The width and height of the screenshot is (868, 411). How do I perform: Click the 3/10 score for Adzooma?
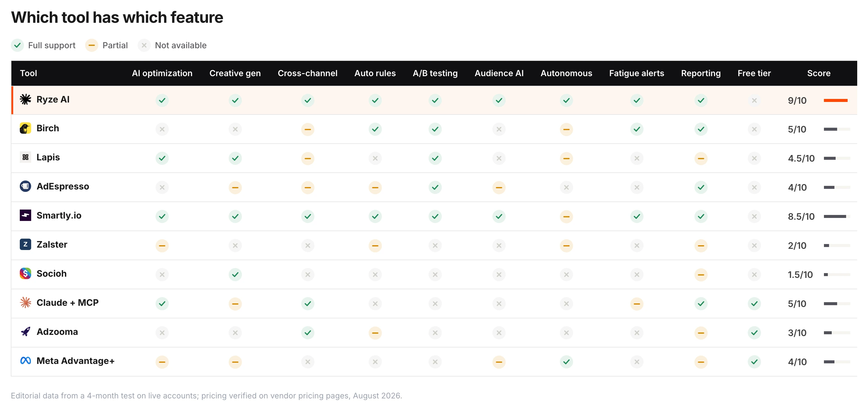point(797,333)
